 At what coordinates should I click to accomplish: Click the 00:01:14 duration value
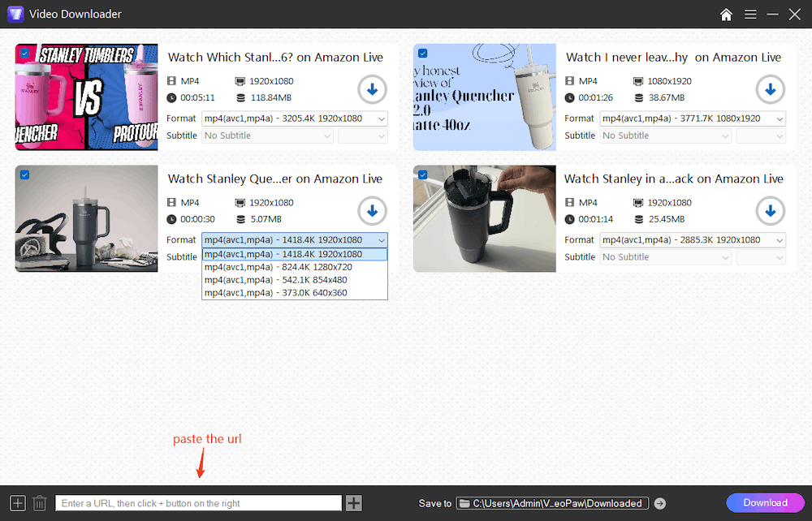pyautogui.click(x=595, y=219)
